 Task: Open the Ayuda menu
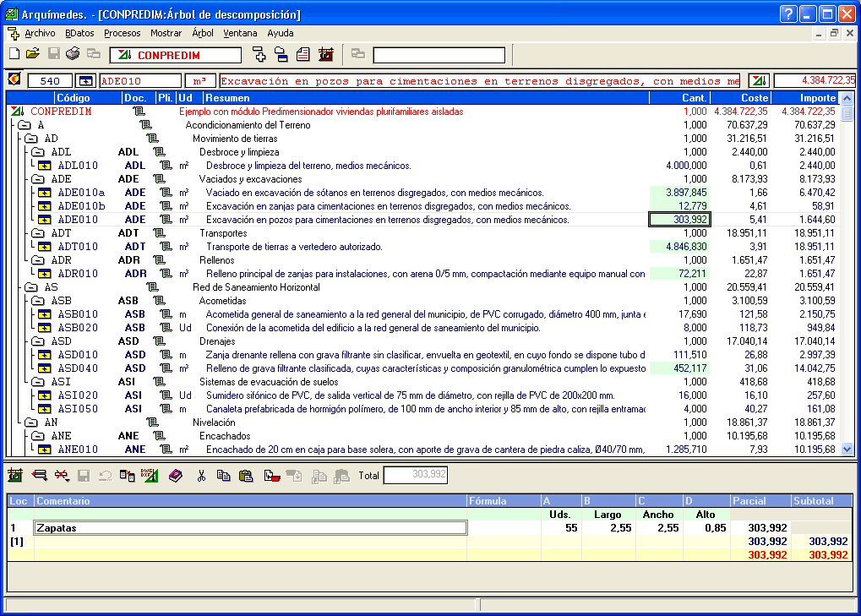pos(280,34)
